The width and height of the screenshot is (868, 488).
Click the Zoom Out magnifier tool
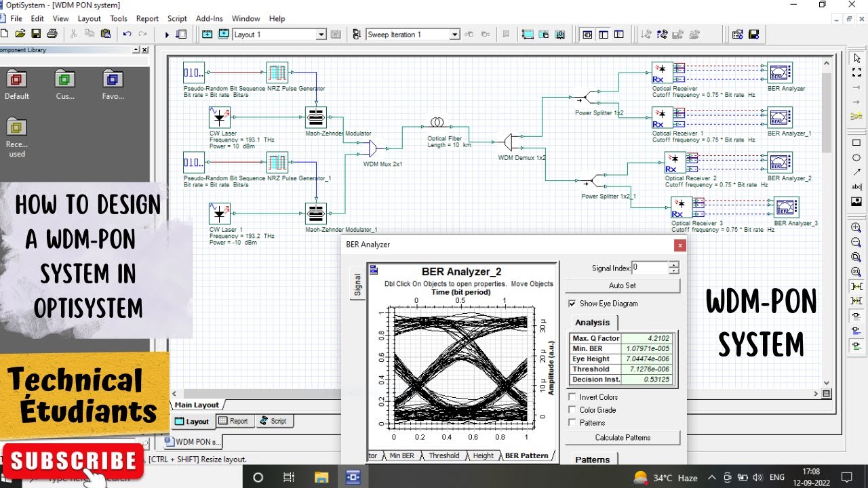pos(856,242)
